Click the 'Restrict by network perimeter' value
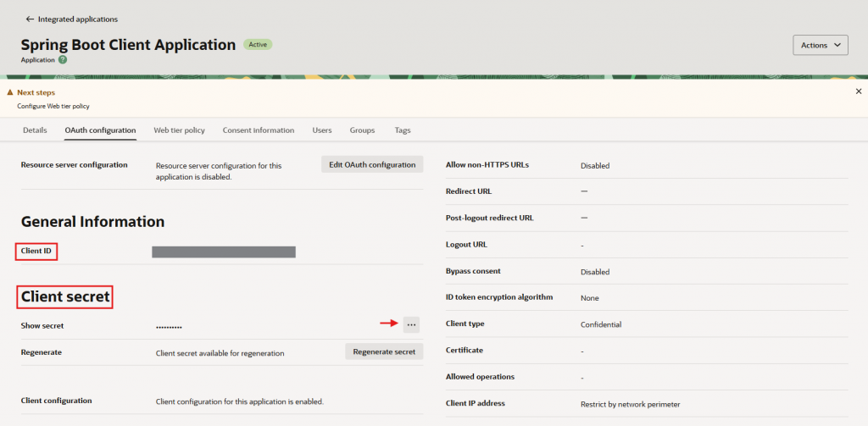Image resolution: width=868 pixels, height=426 pixels. [x=631, y=405]
